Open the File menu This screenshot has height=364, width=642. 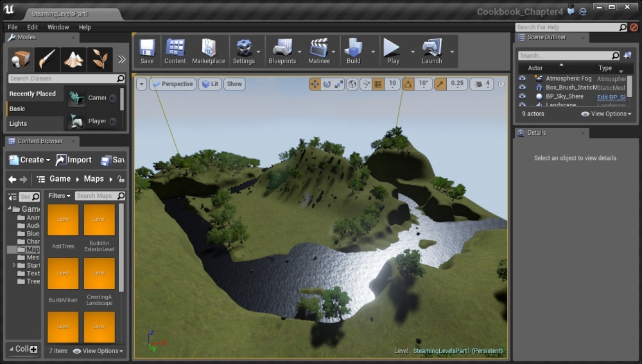click(x=13, y=27)
